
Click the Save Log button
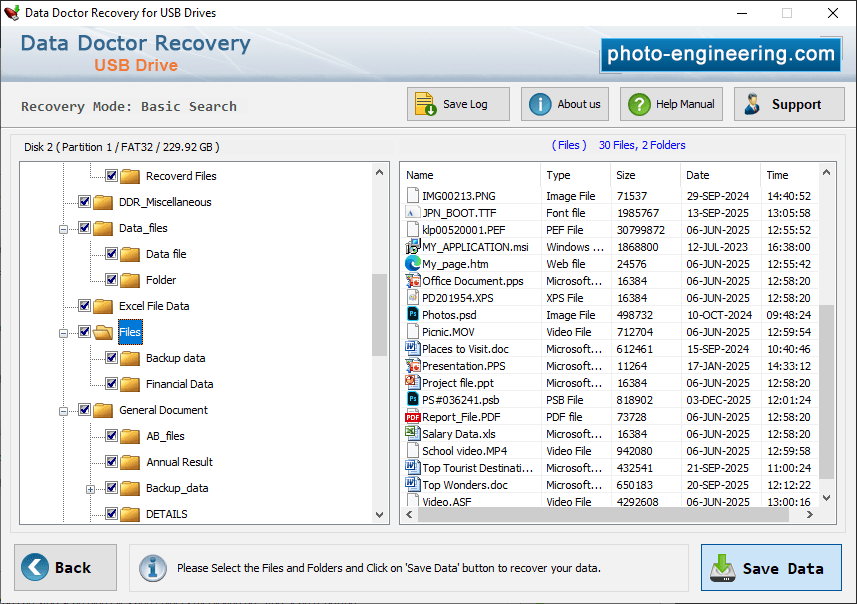click(458, 104)
